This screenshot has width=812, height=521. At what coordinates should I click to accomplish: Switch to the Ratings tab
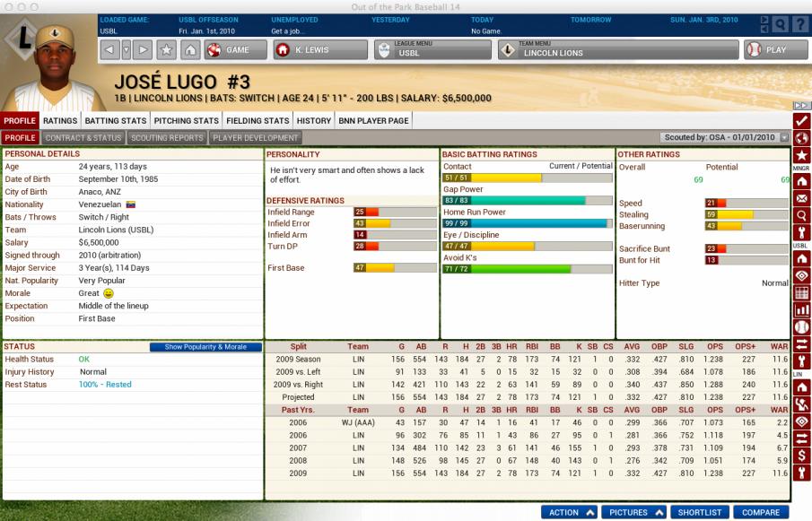click(x=60, y=120)
